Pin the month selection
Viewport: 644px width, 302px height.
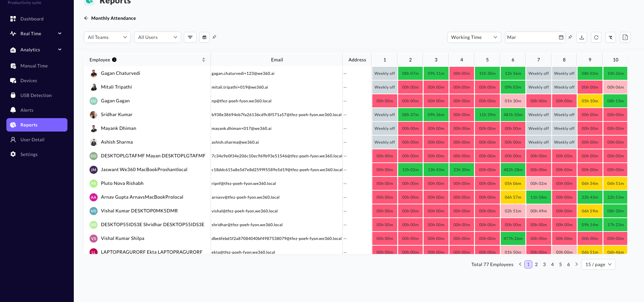pos(570,37)
